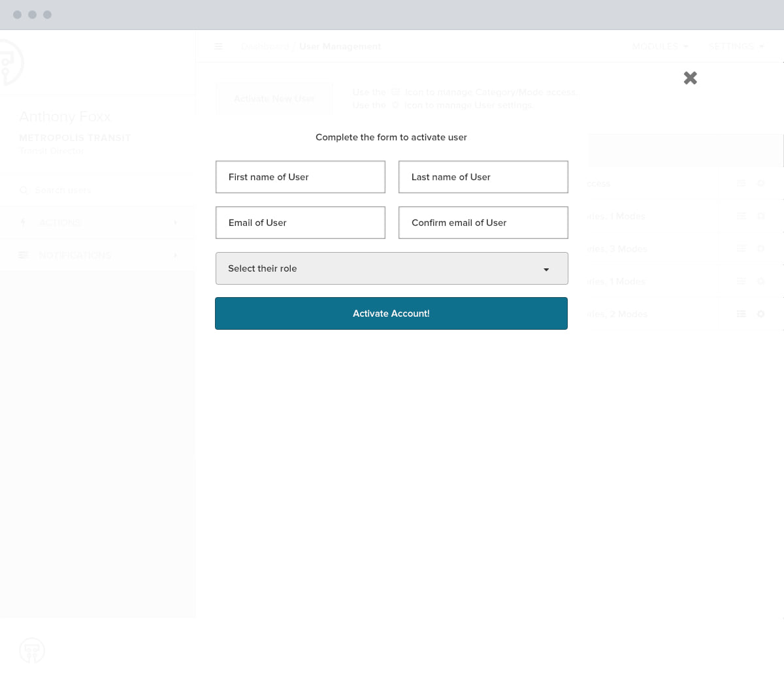Click the faded hamburger menu icon in header
Screen dimensions: 784x683
click(219, 46)
